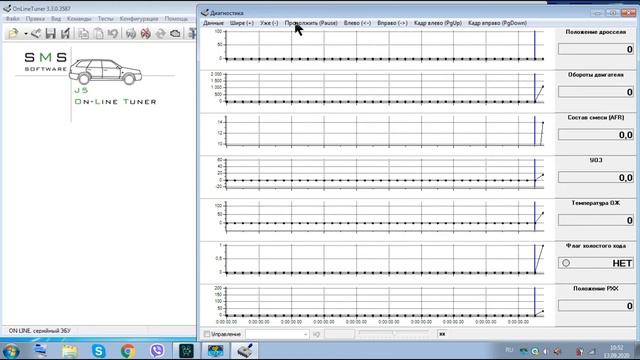Open Viber from the taskbar
This screenshot has width=640, height=360.
coord(157,351)
